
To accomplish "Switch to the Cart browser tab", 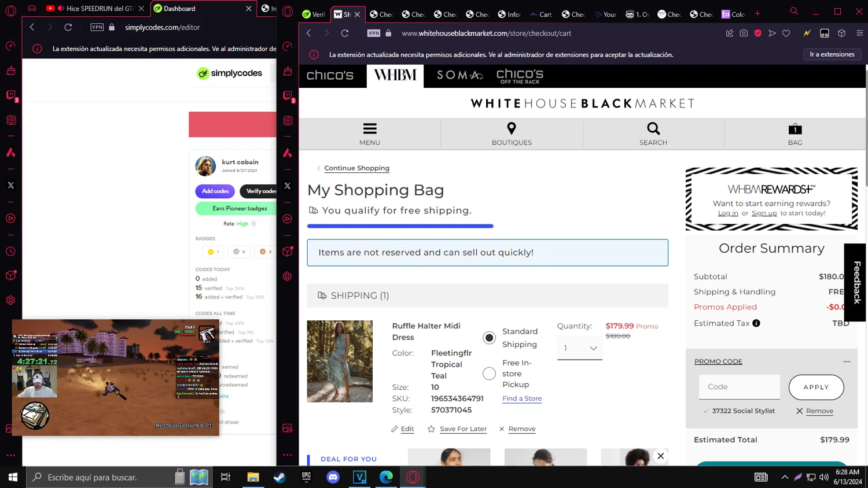I will (540, 14).
